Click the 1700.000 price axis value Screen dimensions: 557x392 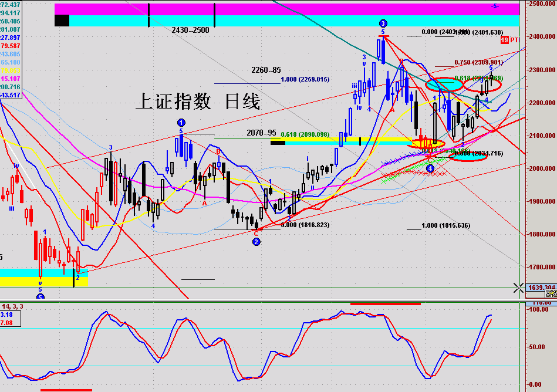542,267
